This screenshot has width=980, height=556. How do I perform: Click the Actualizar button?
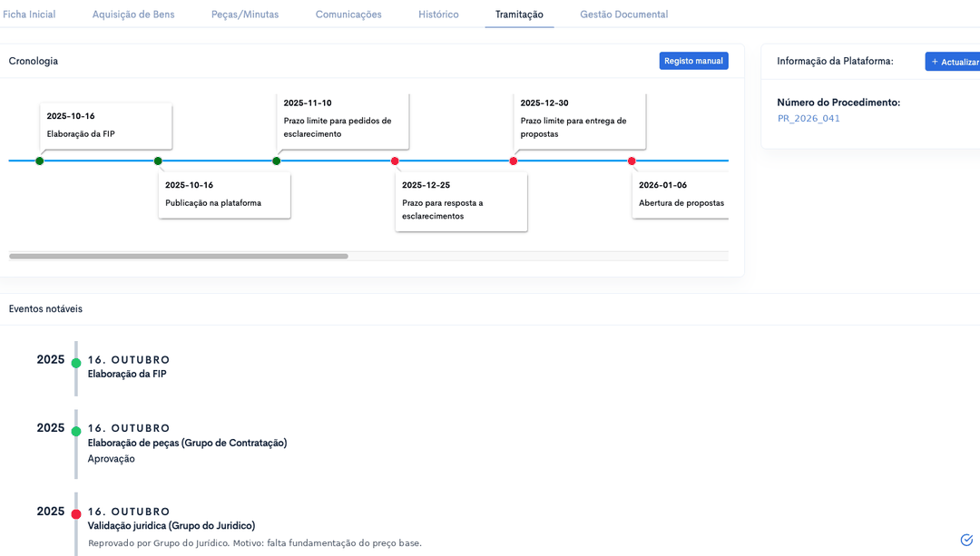954,61
